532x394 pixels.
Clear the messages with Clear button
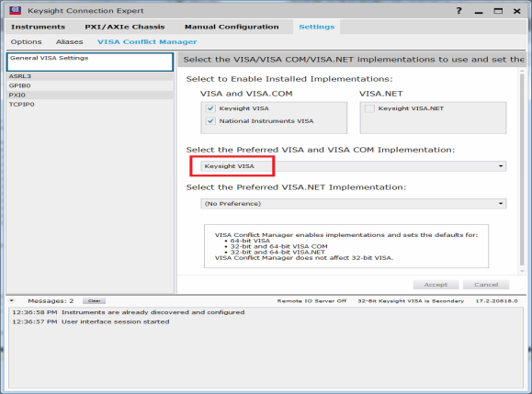(x=94, y=300)
